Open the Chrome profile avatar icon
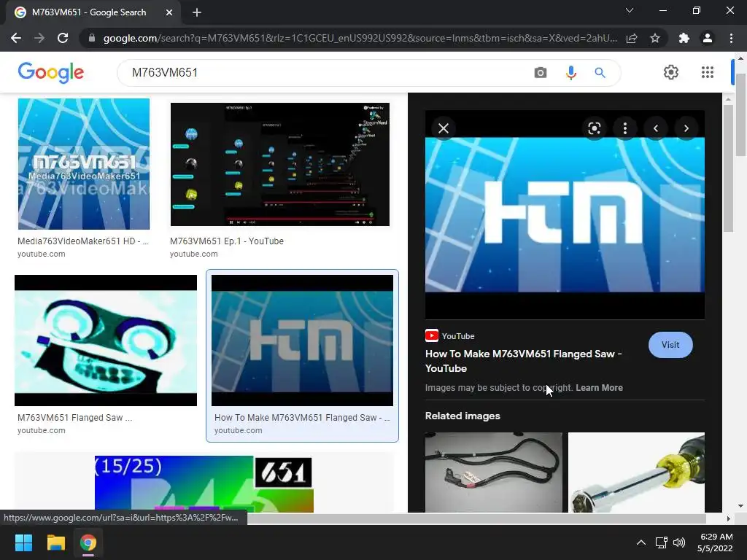Screen dimensions: 747x560 (708, 38)
